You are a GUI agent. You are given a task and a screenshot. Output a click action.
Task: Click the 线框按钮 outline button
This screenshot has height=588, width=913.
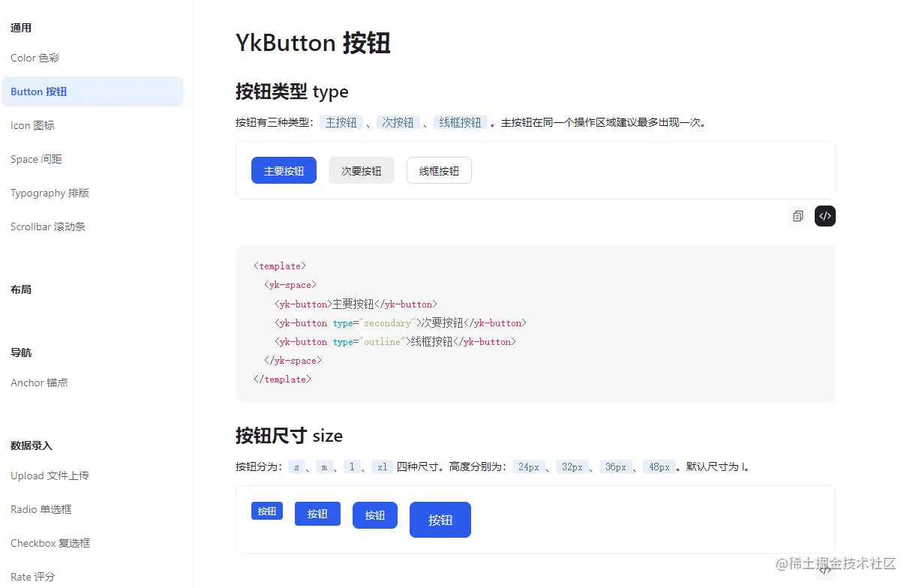[x=439, y=170]
